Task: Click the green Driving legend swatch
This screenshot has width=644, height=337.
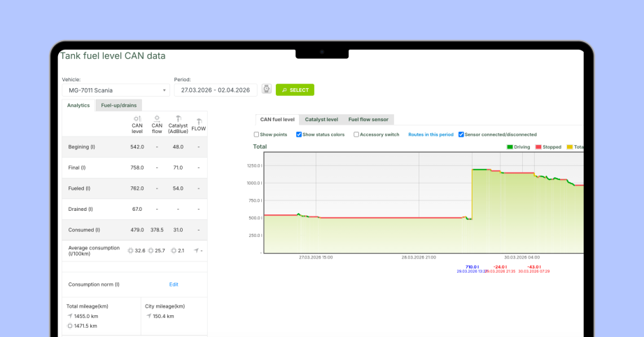Action: pyautogui.click(x=510, y=147)
